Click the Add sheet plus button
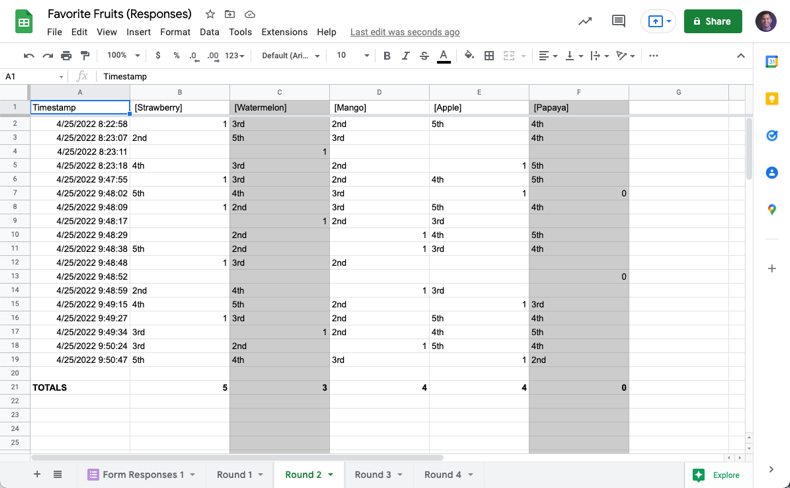Viewport: 790px width, 488px height. point(37,474)
